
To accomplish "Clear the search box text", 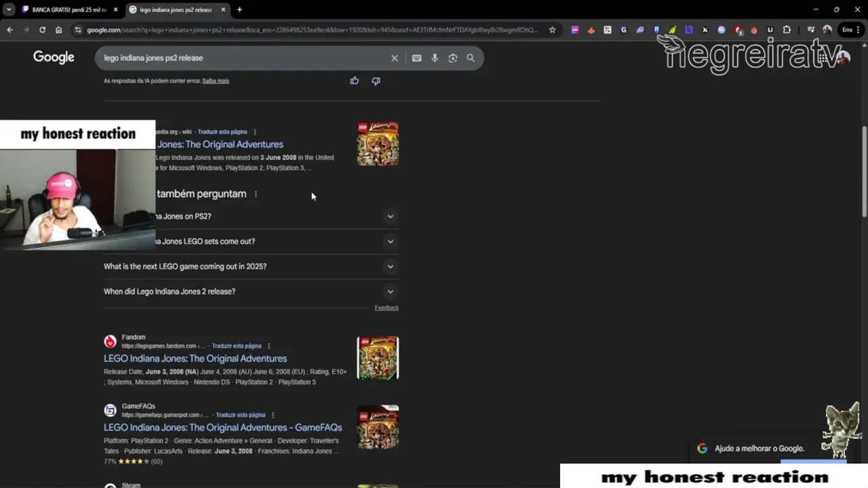I will (x=394, y=58).
